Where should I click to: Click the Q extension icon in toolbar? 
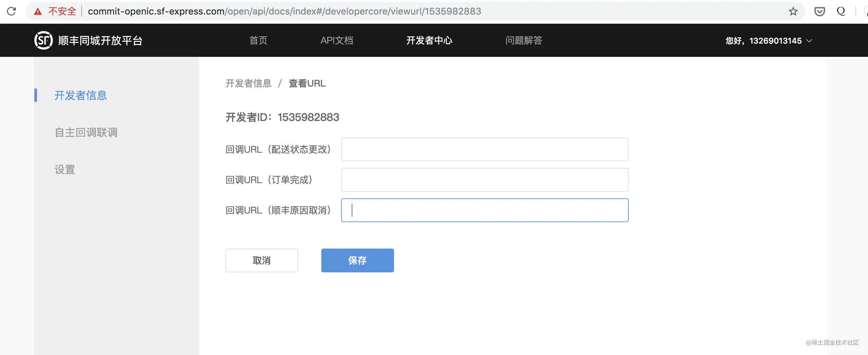point(841,12)
